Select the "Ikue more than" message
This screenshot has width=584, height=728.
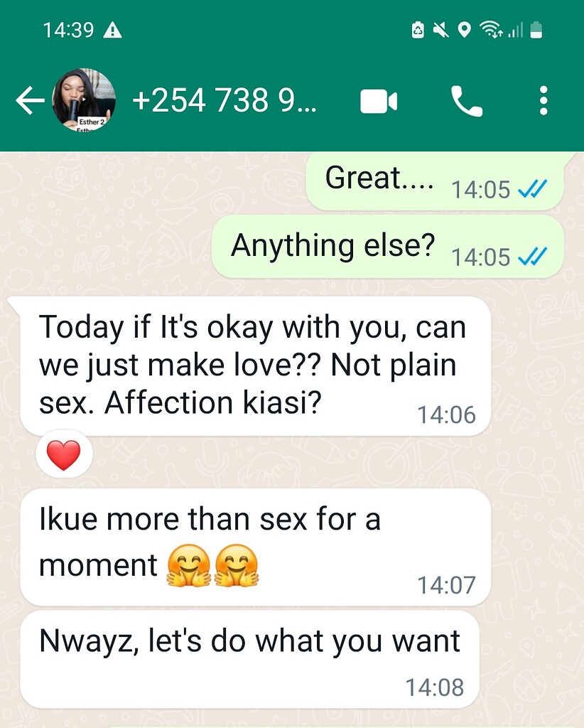tap(255, 547)
